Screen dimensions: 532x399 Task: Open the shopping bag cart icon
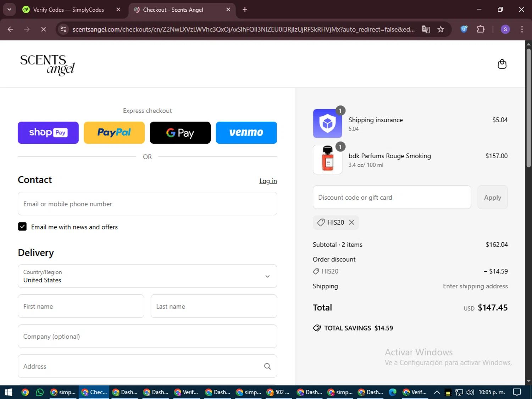coord(502,64)
